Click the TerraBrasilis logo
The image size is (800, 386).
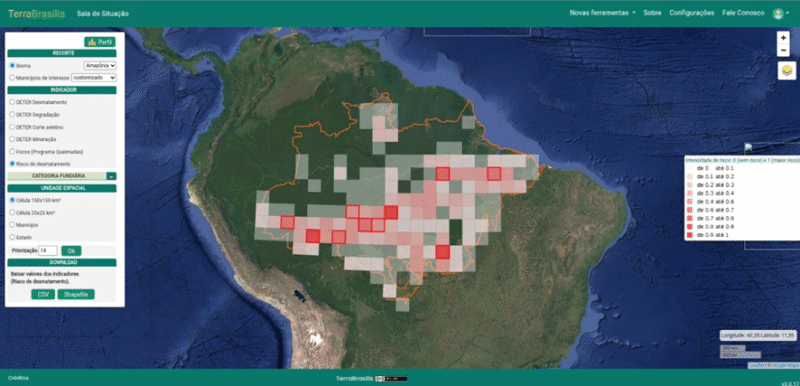point(37,14)
